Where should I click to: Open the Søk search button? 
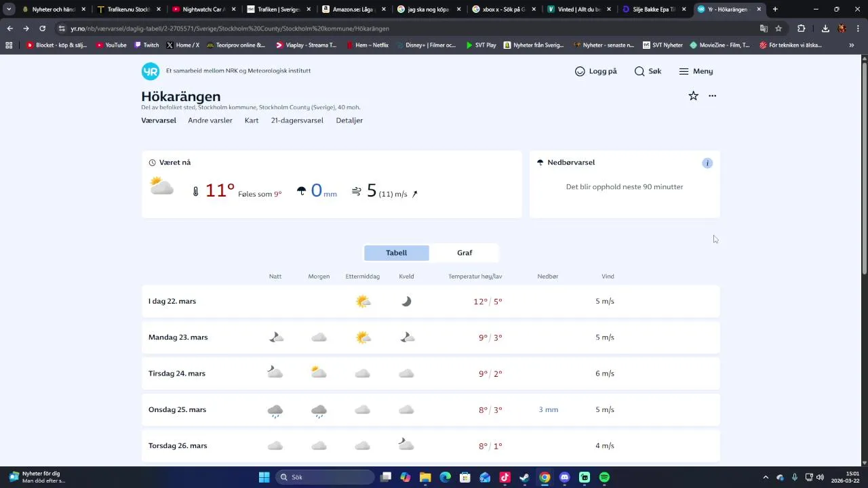(648, 71)
